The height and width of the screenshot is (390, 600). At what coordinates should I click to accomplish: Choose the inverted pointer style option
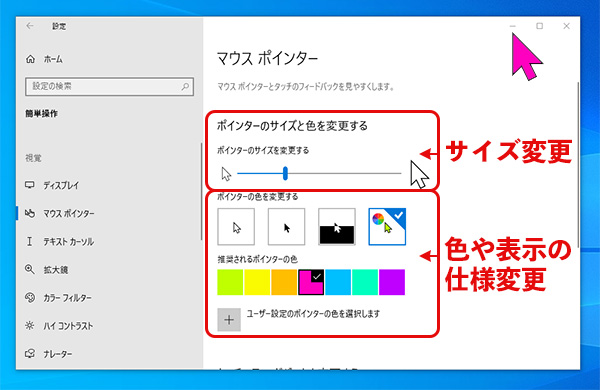pos(337,227)
